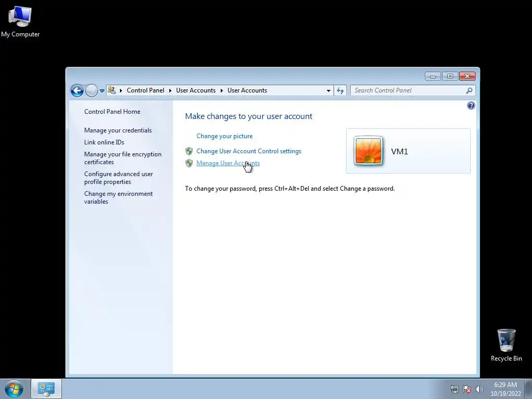Expand the arrow after Control Panel breadcrumb
The width and height of the screenshot is (532, 399).
[x=170, y=90]
